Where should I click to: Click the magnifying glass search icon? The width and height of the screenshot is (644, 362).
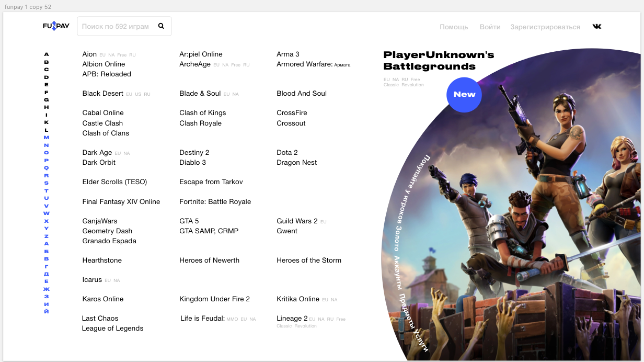click(161, 26)
